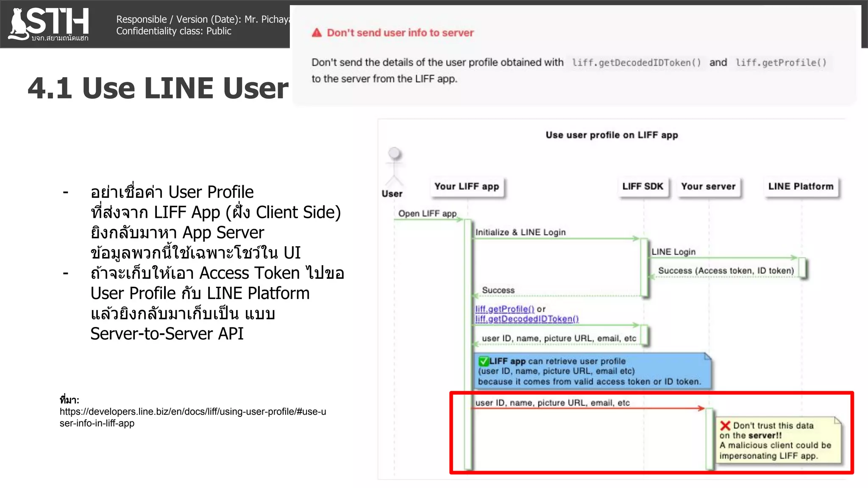This screenshot has height=488, width=868.
Task: Click the 'LINE Platform' participant box
Action: pyautogui.click(x=801, y=186)
